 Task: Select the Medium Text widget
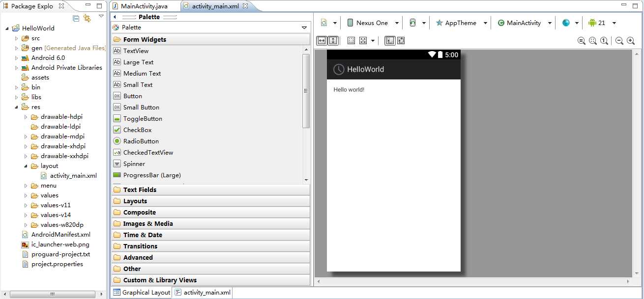[x=142, y=73]
